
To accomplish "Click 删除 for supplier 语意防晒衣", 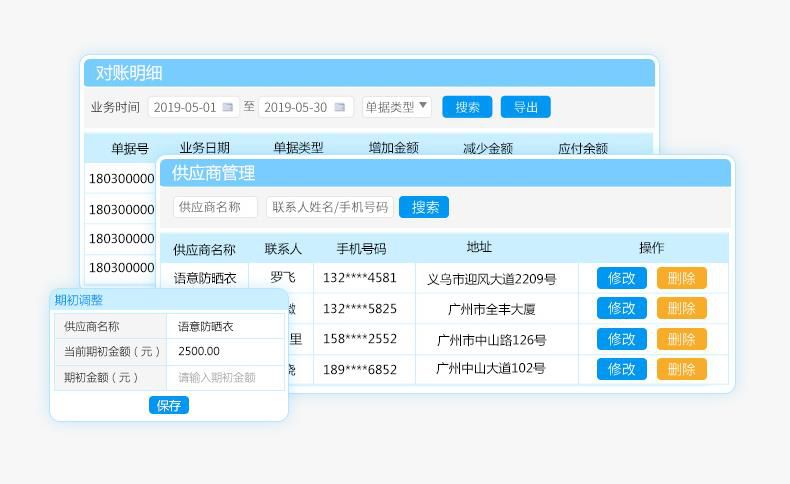I will pyautogui.click(x=681, y=278).
